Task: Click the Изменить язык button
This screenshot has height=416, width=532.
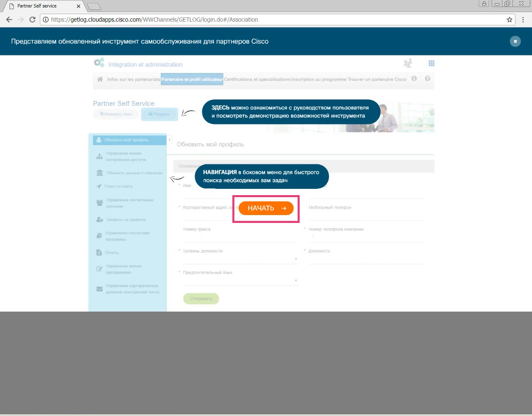Action: click(116, 114)
